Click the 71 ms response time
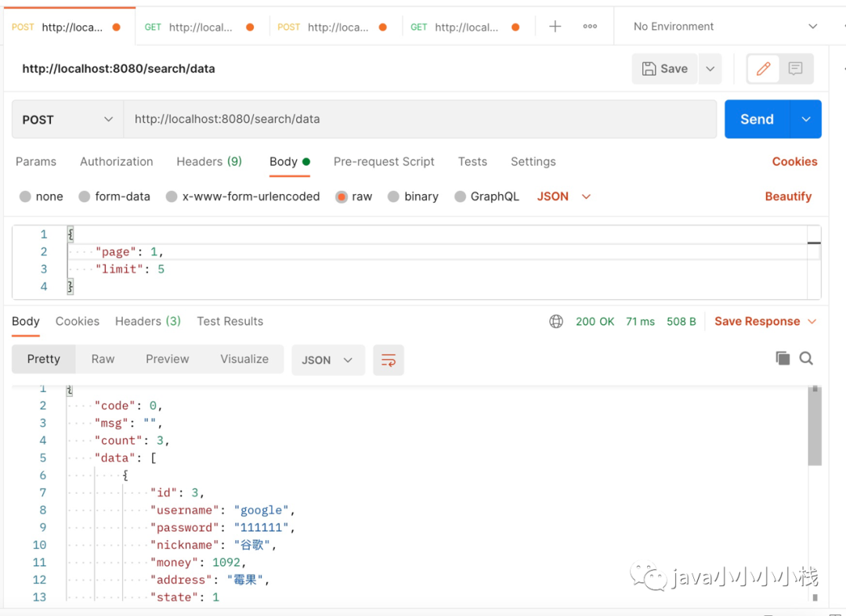 coord(640,321)
